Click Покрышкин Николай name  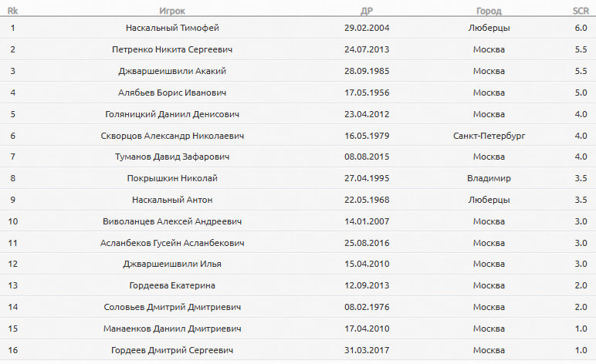pos(172,178)
